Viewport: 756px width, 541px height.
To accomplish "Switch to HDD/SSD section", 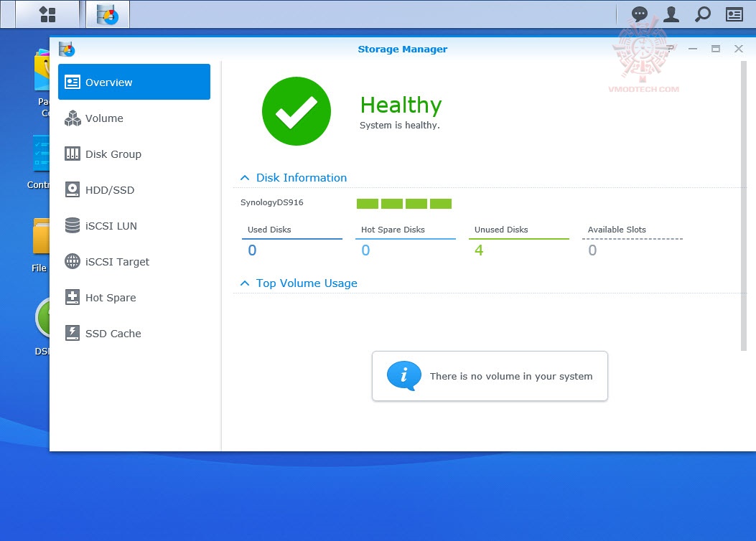I will 134,190.
